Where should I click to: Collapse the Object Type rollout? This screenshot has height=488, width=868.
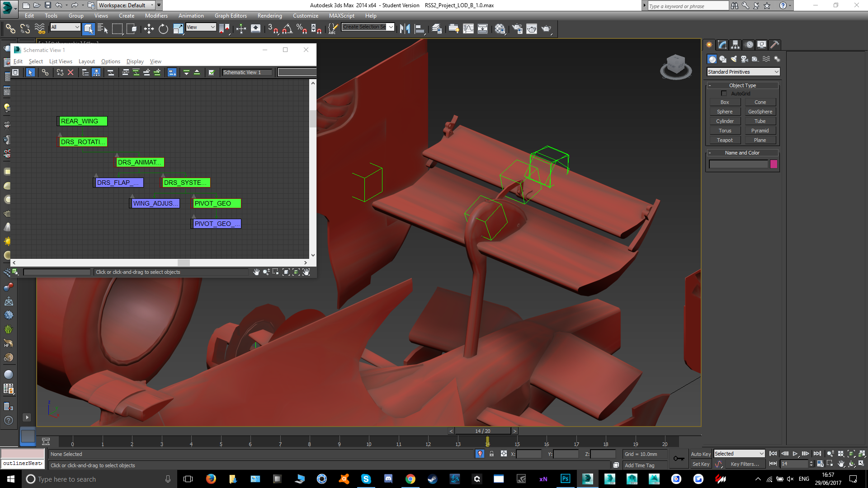742,85
